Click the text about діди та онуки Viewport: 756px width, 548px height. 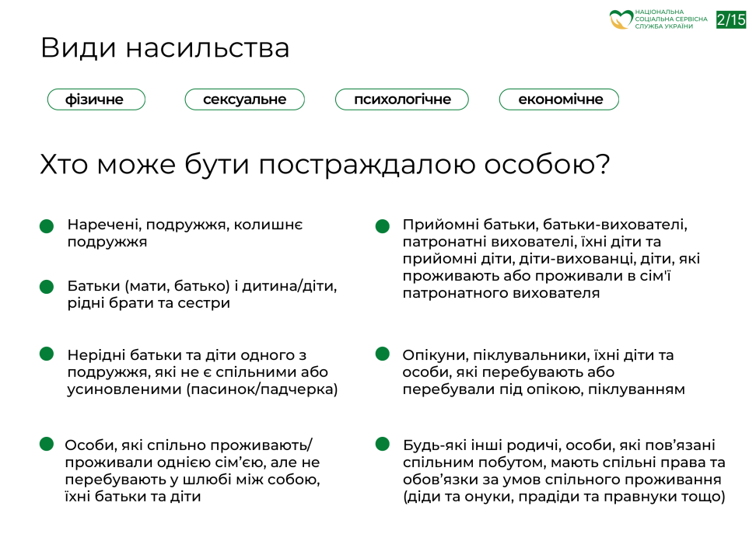(x=564, y=470)
